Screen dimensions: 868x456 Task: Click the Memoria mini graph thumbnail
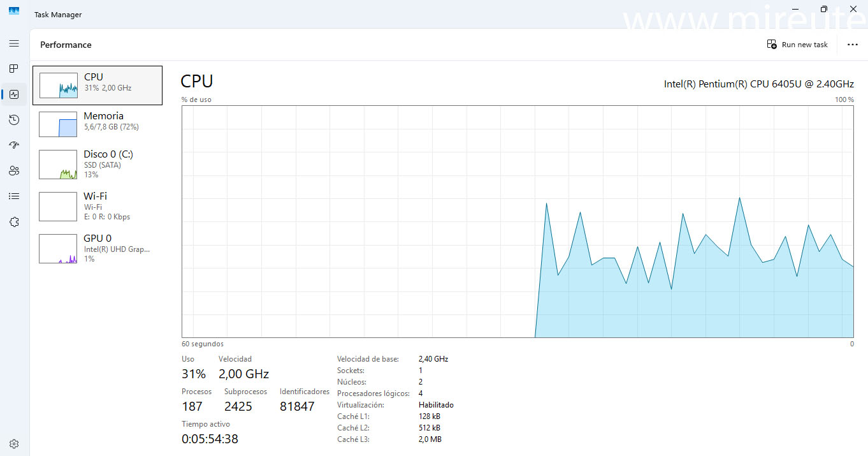58,124
